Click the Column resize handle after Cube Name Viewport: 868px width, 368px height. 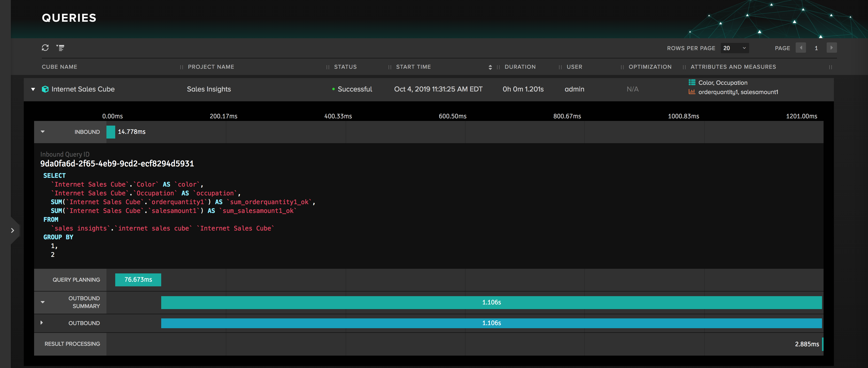tap(182, 67)
